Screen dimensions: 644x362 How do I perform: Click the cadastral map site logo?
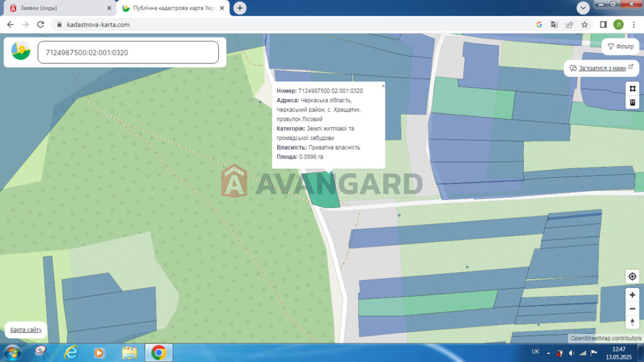click(x=21, y=52)
